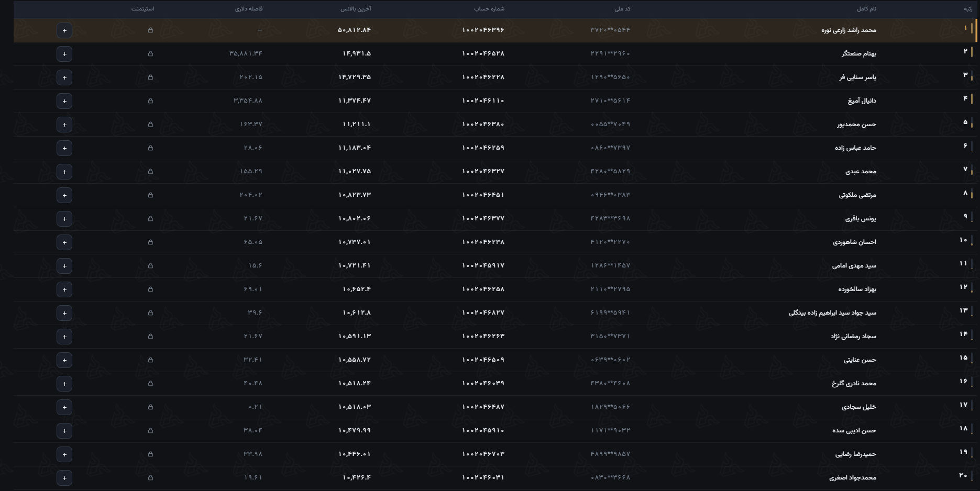Screen dimensions: 980x491
Task: Click the lock icon for سید مهدی امامی
Action: click(x=150, y=266)
